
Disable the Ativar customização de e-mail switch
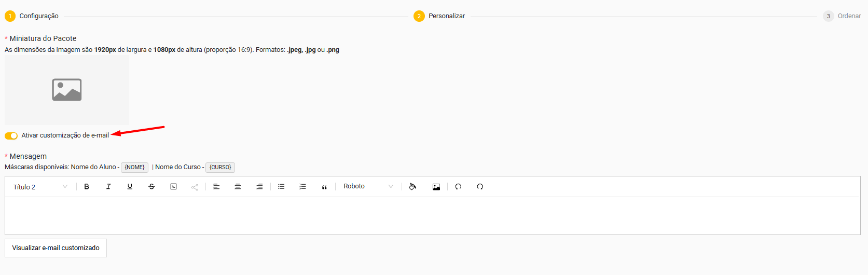coord(11,136)
